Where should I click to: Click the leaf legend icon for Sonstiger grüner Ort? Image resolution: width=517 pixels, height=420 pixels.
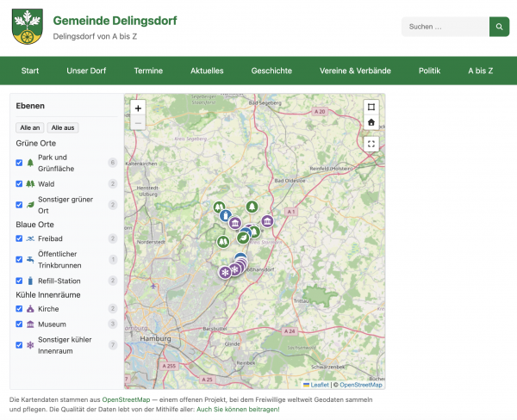click(30, 205)
